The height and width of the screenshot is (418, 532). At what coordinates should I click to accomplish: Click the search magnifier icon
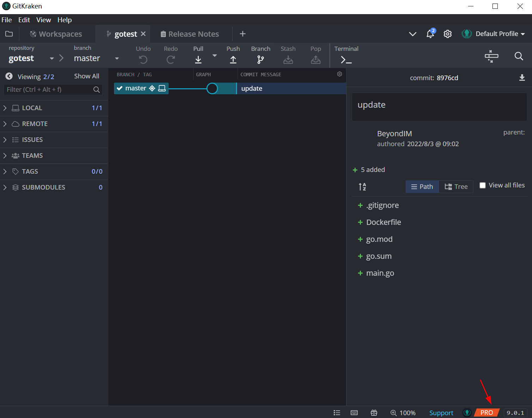519,56
